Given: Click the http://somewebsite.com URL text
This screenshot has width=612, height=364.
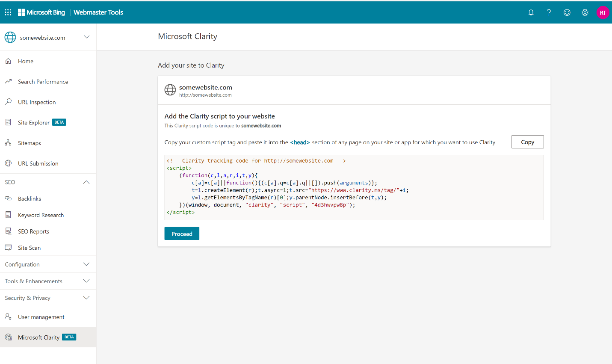Looking at the screenshot, I should (205, 95).
